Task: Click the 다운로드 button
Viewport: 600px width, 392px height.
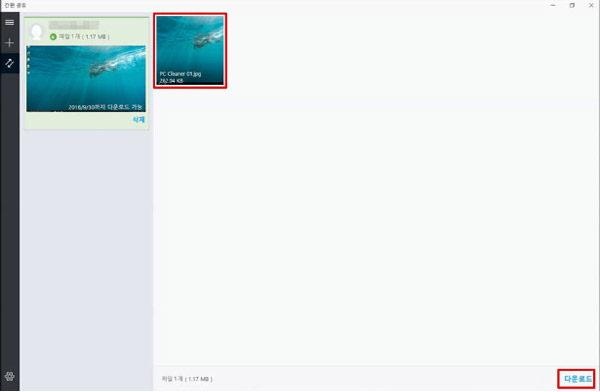Action: pos(578,379)
